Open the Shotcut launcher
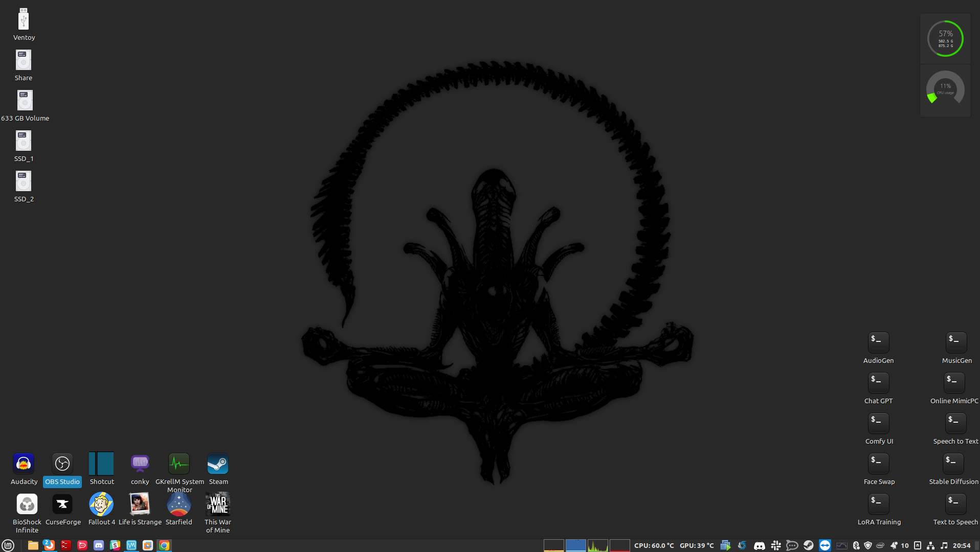The width and height of the screenshot is (980, 552). click(101, 469)
